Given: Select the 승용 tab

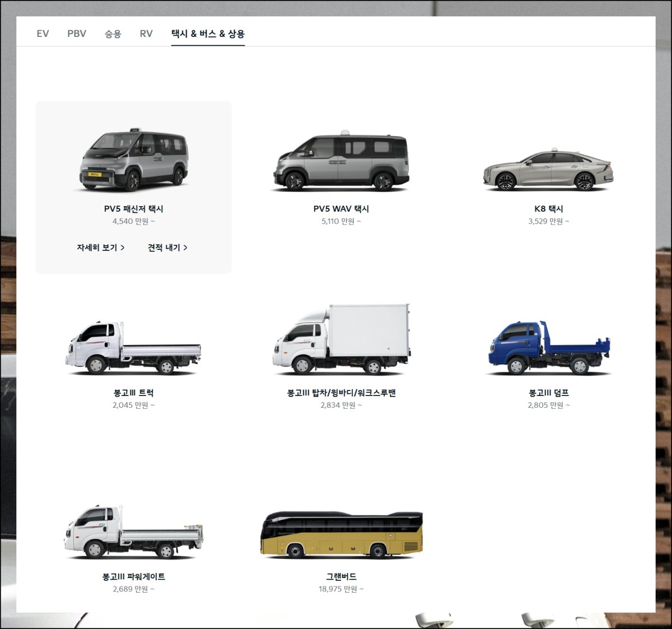Looking at the screenshot, I should click(113, 34).
